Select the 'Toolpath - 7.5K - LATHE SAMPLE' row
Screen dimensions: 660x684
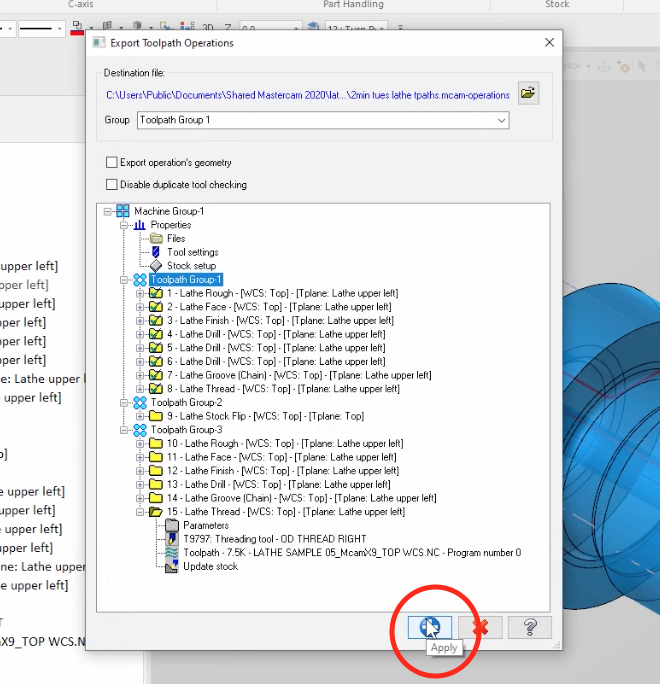[352, 553]
